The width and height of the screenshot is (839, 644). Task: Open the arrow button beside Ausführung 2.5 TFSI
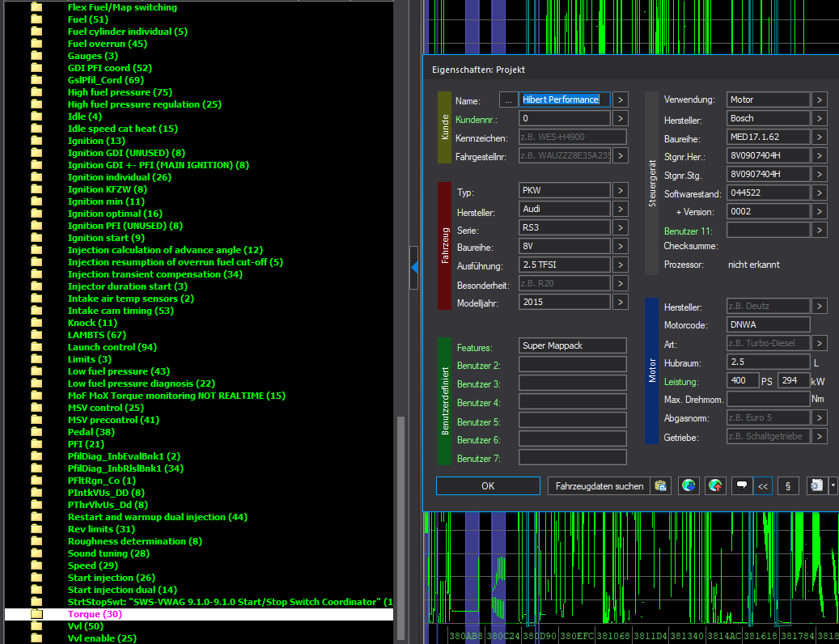tap(621, 265)
